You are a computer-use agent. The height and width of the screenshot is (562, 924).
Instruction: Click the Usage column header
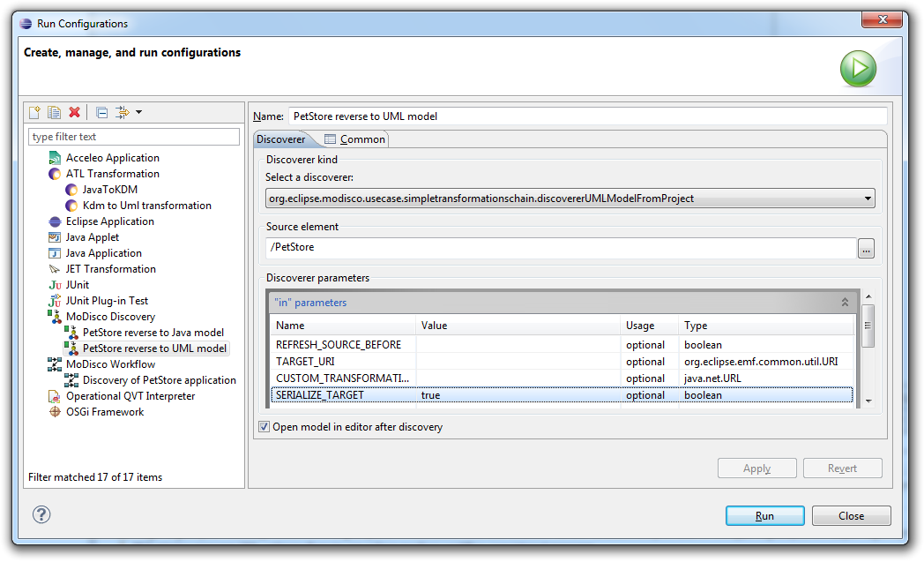point(650,326)
